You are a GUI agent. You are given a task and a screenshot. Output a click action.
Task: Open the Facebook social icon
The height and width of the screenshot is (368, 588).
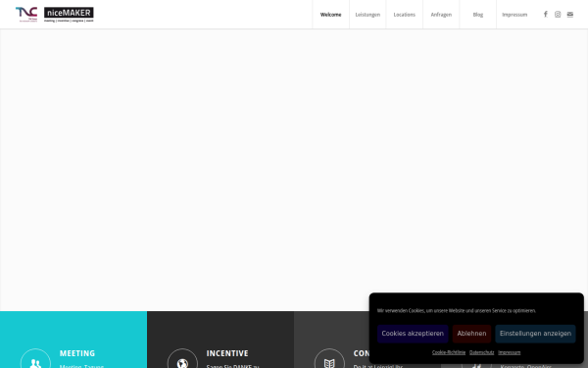tap(546, 15)
